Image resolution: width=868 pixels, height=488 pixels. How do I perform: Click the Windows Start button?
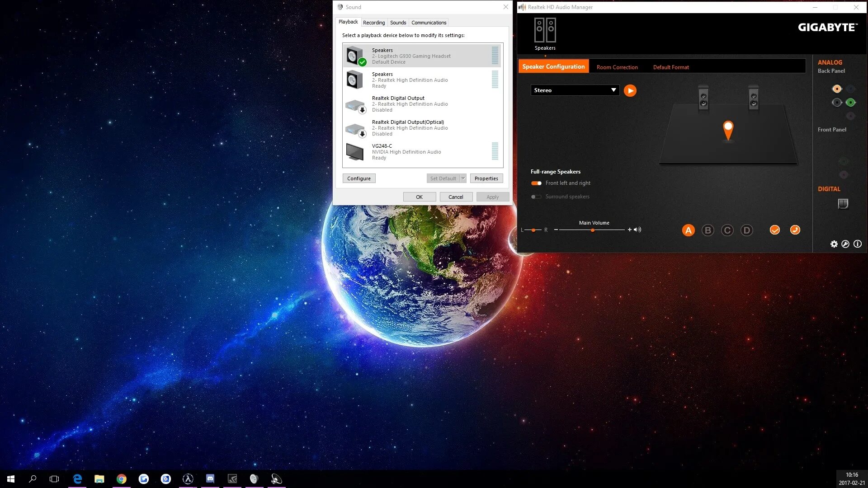[11, 479]
